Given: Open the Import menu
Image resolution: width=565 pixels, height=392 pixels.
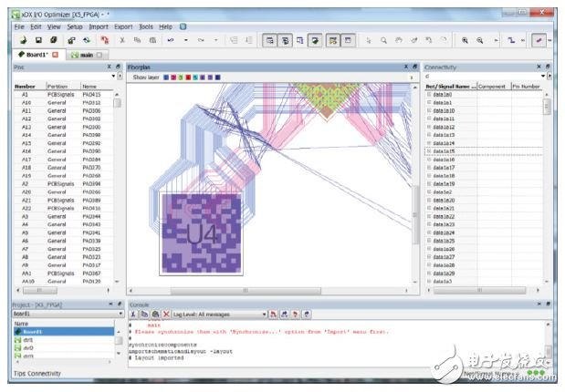Looking at the screenshot, I should click(x=98, y=26).
